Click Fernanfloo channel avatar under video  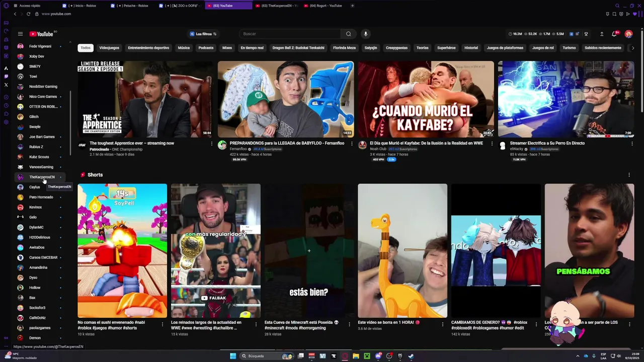222,145
